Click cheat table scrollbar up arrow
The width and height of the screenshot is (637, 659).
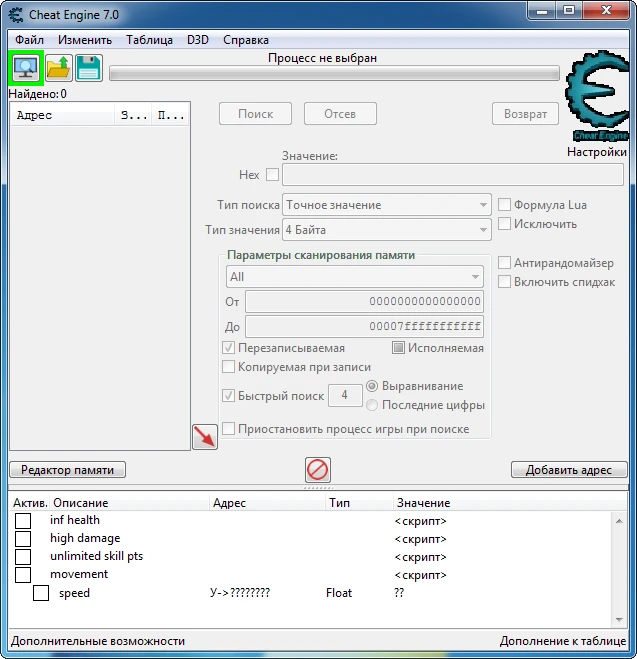pyautogui.click(x=619, y=521)
